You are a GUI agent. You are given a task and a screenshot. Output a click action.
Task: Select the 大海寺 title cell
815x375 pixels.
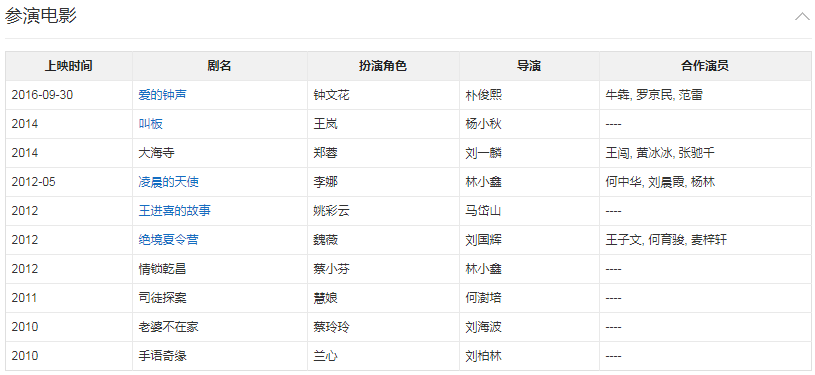(220, 153)
